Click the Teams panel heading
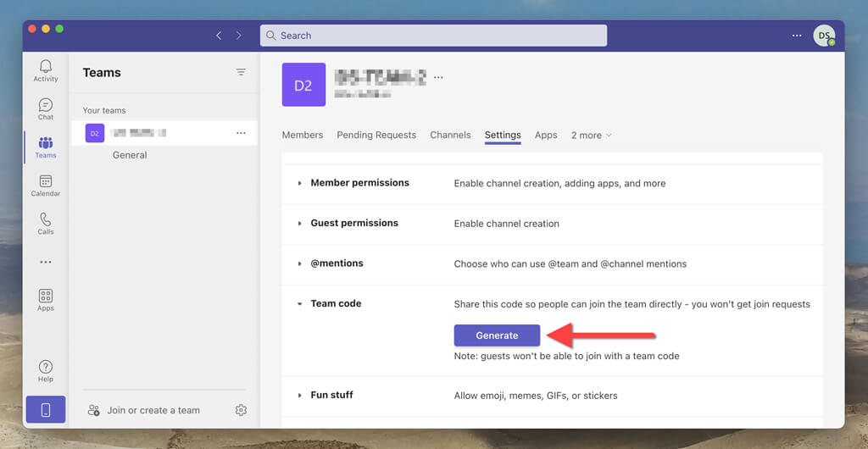 point(102,73)
